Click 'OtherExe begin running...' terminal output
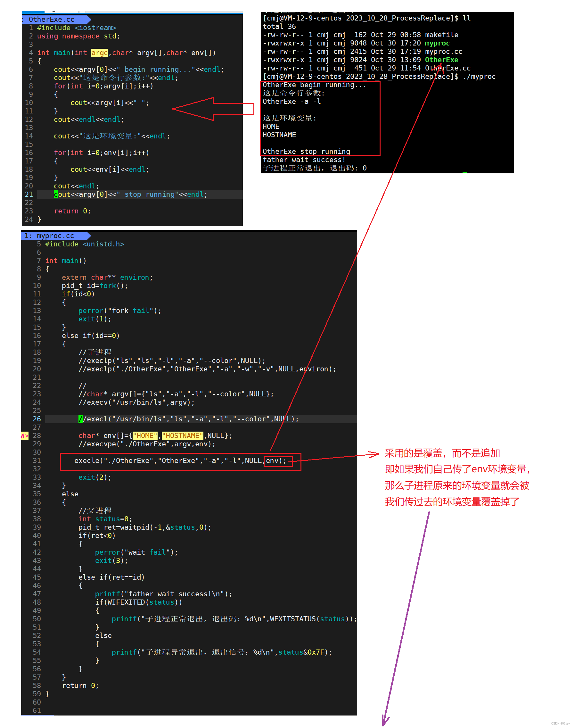This screenshot has width=575, height=728. 315,85
